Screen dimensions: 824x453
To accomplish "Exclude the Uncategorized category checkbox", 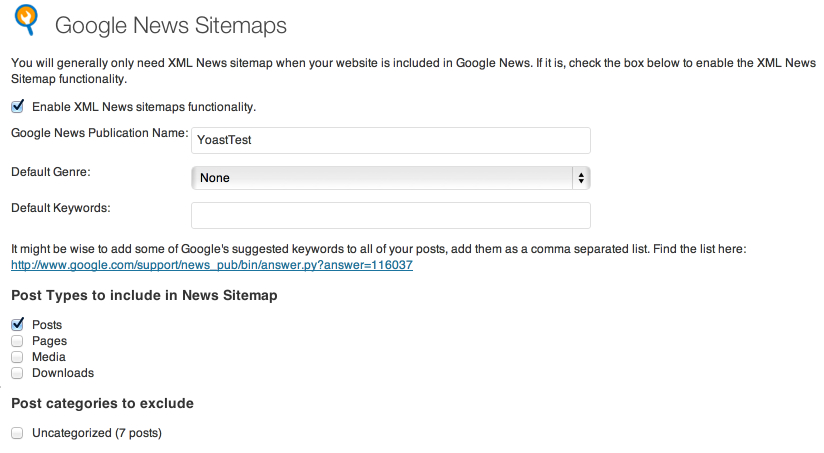I will pyautogui.click(x=17, y=433).
